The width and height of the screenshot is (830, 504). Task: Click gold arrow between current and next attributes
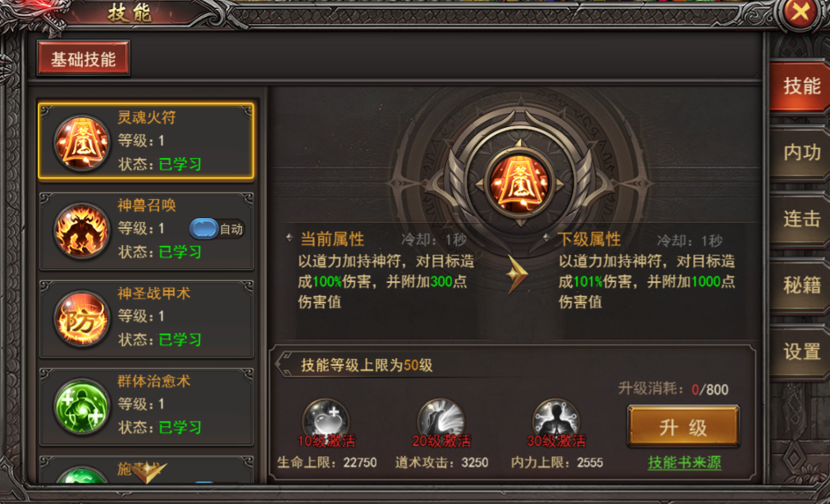pos(517,275)
